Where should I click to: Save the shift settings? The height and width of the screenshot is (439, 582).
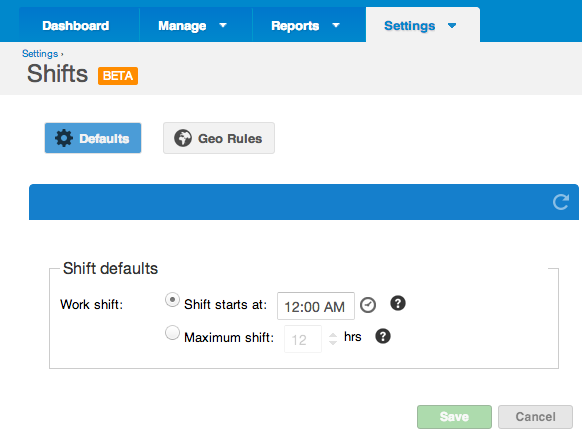(x=454, y=417)
